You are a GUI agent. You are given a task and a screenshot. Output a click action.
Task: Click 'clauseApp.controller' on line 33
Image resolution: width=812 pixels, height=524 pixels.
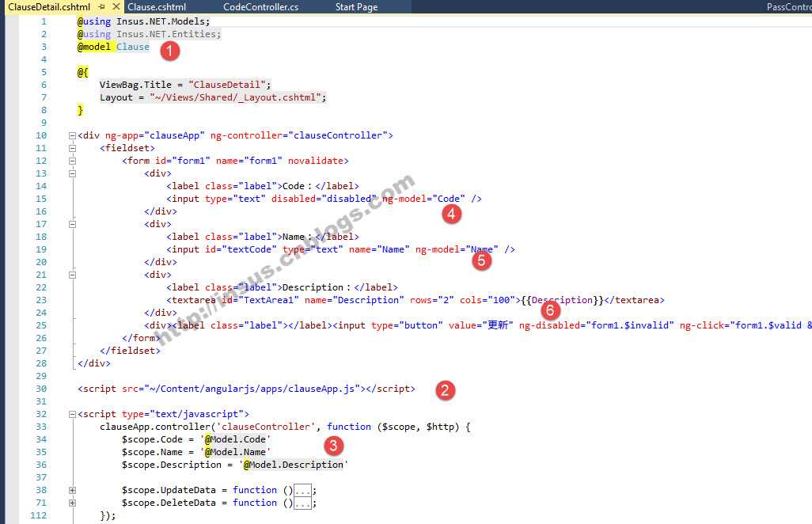[155, 427]
